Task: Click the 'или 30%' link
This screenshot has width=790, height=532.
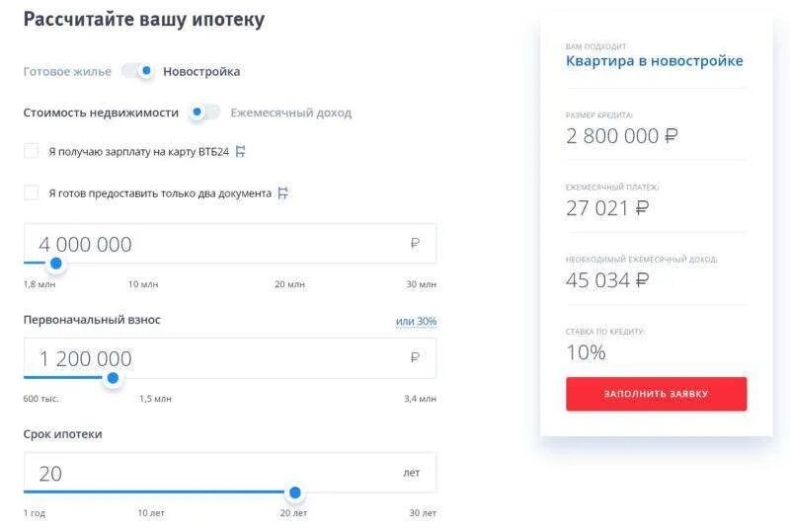Action: point(416,321)
